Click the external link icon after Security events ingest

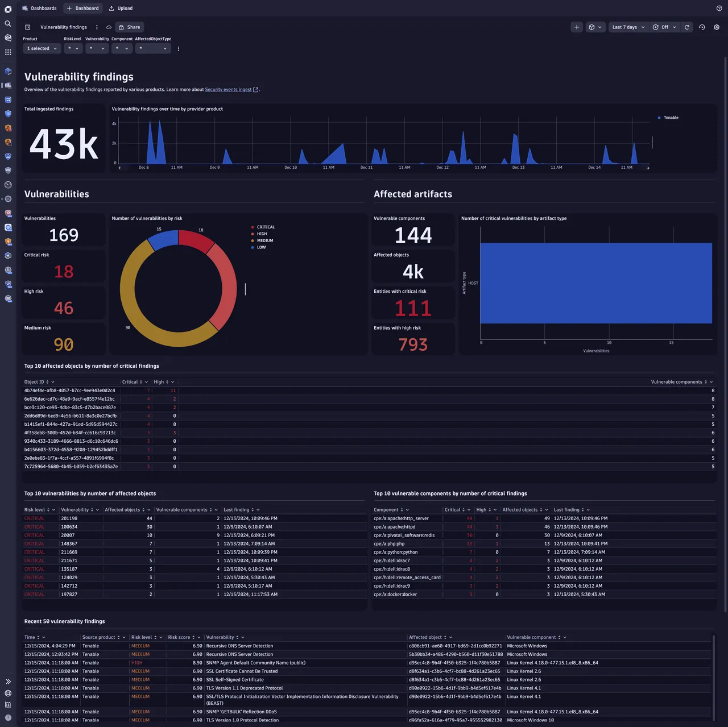(255, 90)
